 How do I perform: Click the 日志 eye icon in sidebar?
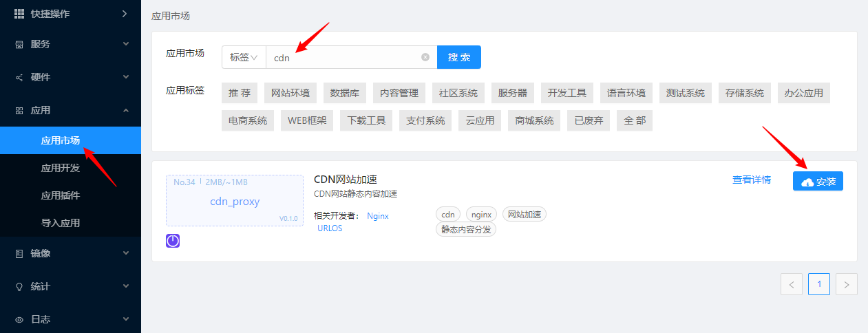(x=19, y=319)
